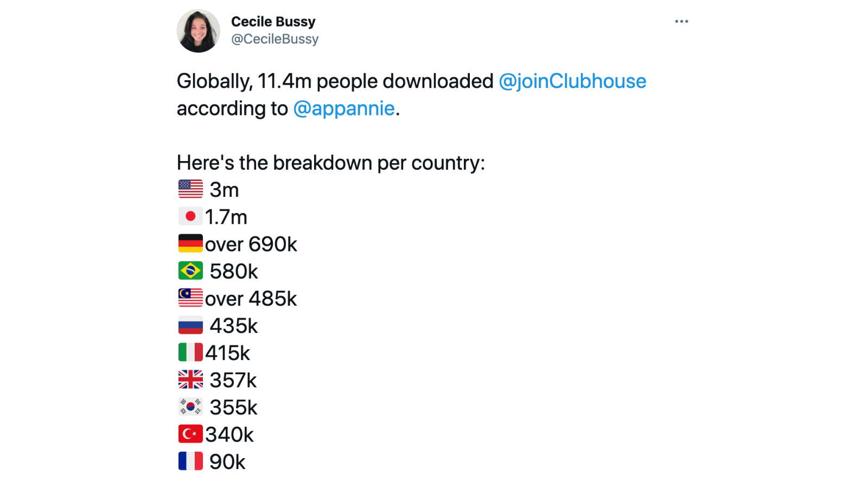
Task: Select the Germany flag emoji
Action: tap(190, 243)
